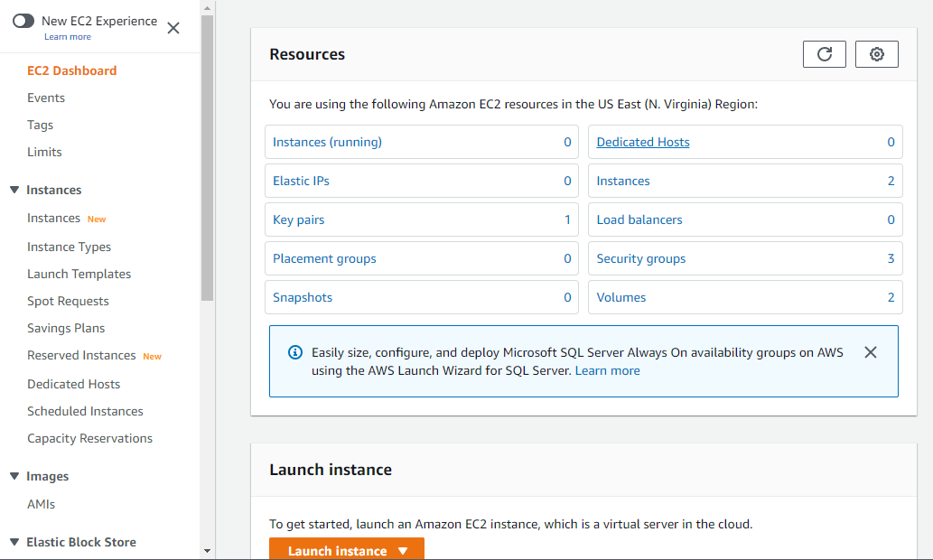Click Learn more under New EC2 Experience
The height and width of the screenshot is (560, 933).
(68, 37)
